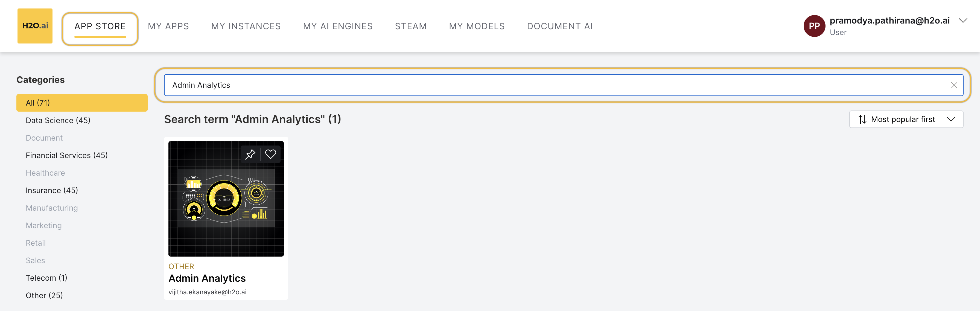Select the Insurance category filter
Image resolution: width=980 pixels, height=311 pixels.
point(52,190)
